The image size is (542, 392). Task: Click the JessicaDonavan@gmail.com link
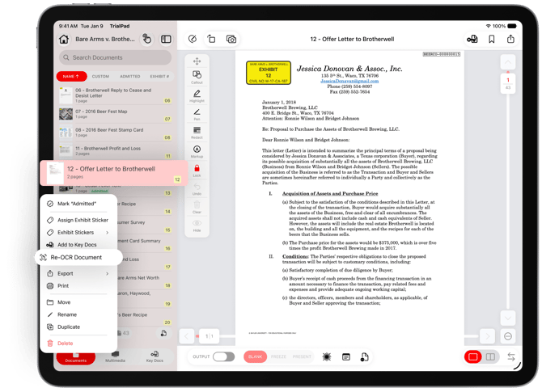[x=349, y=81]
